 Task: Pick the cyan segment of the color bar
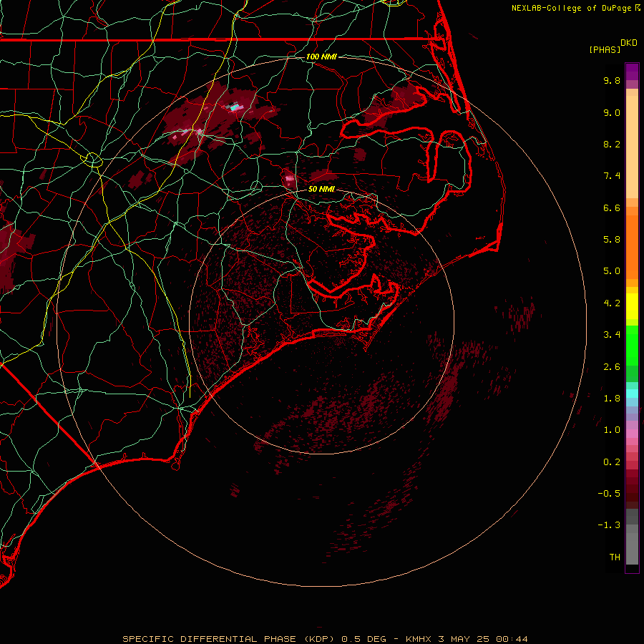pos(632,394)
